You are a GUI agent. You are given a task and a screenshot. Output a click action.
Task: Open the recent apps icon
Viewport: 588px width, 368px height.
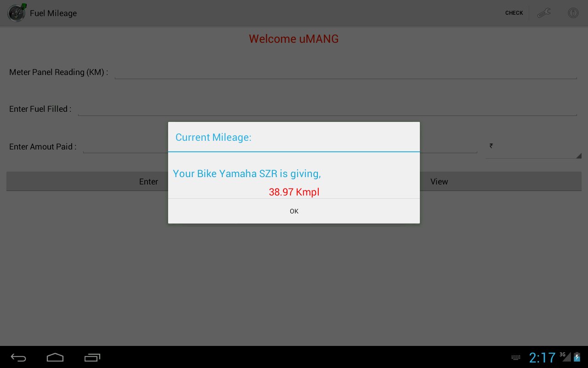pyautogui.click(x=92, y=357)
